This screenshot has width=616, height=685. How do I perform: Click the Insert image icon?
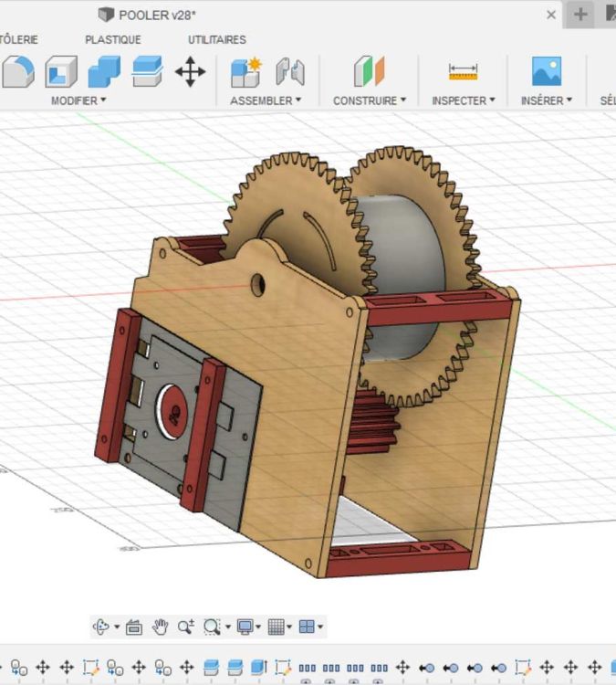point(547,71)
